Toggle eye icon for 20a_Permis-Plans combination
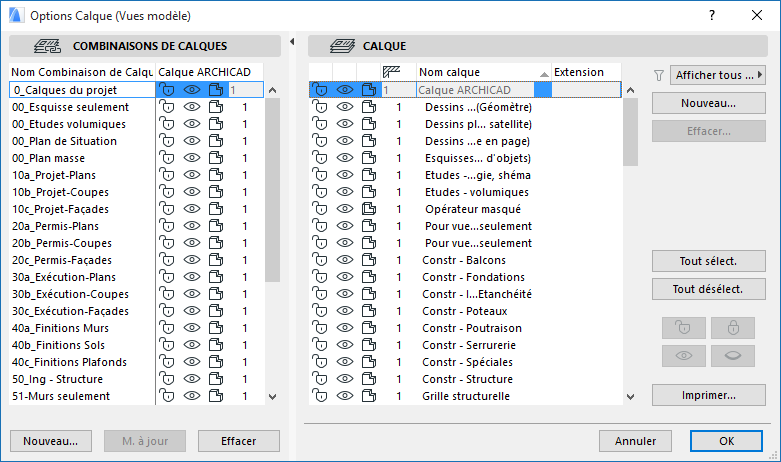The height and width of the screenshot is (462, 781). point(192,226)
